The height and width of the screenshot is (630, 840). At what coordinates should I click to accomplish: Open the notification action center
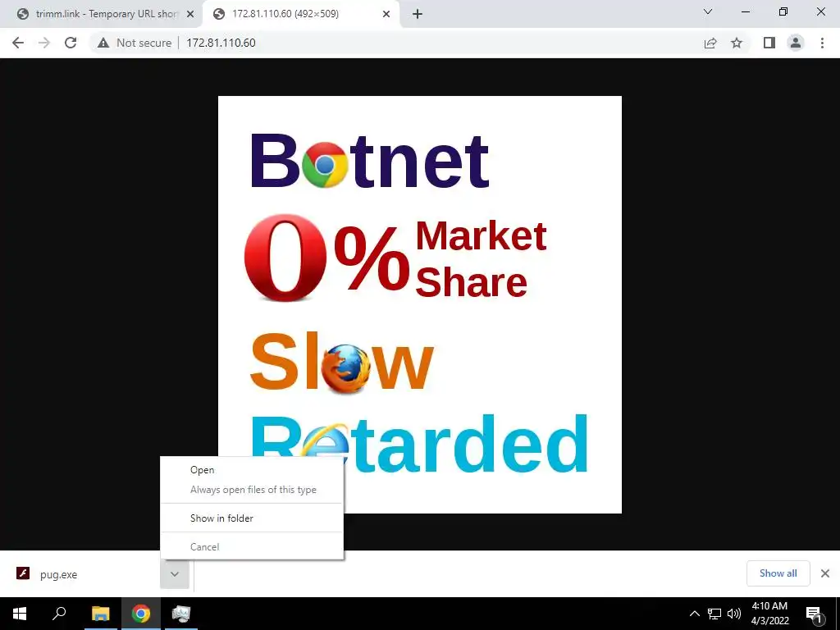click(814, 614)
